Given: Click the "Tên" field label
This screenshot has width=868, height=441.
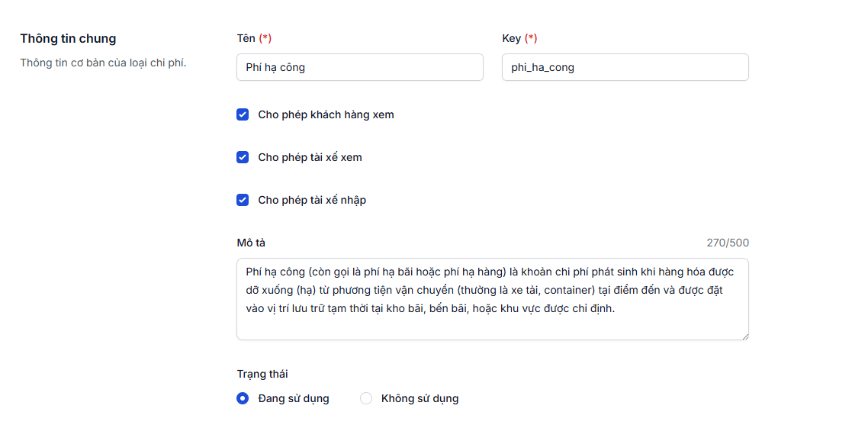Looking at the screenshot, I should [245, 37].
